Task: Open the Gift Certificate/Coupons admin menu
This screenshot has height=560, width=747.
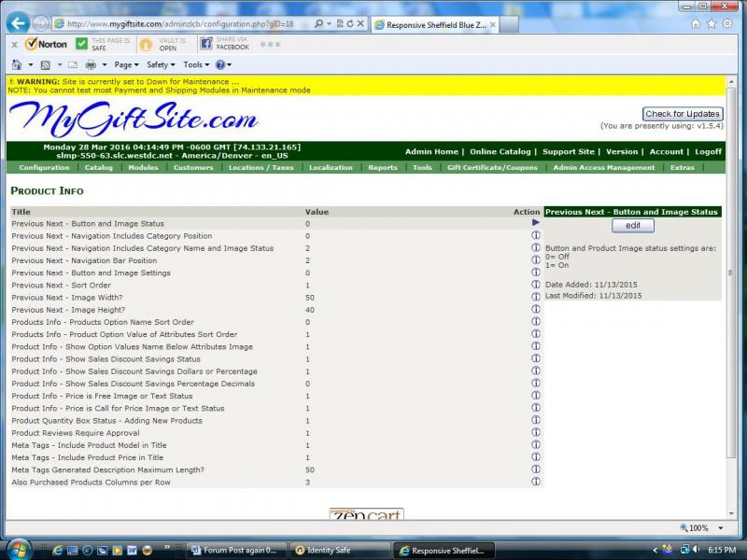Action: 492,168
